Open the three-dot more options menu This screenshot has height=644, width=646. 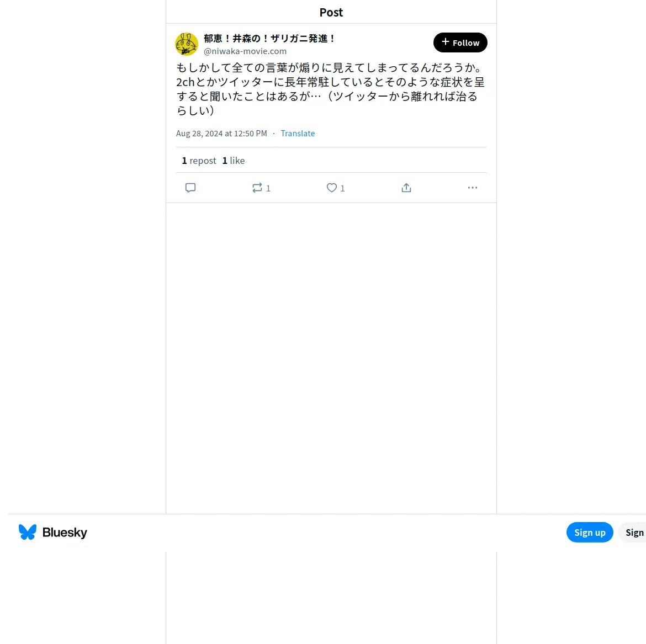click(472, 188)
